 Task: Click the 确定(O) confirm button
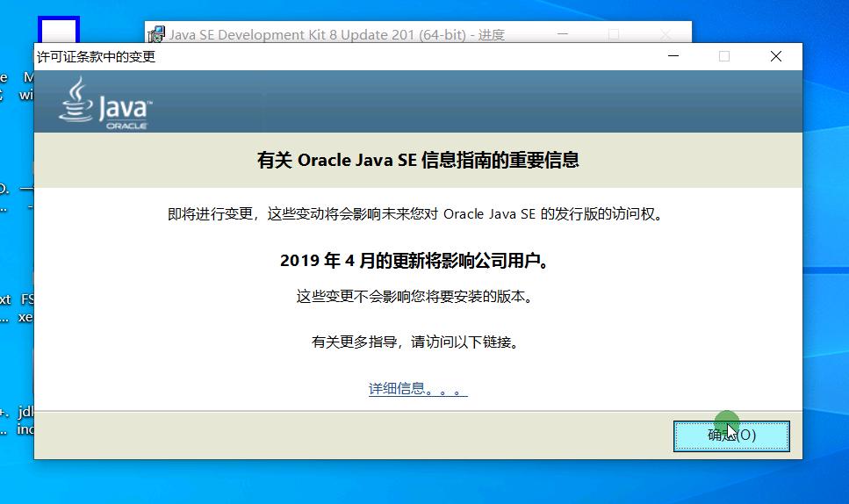731,436
